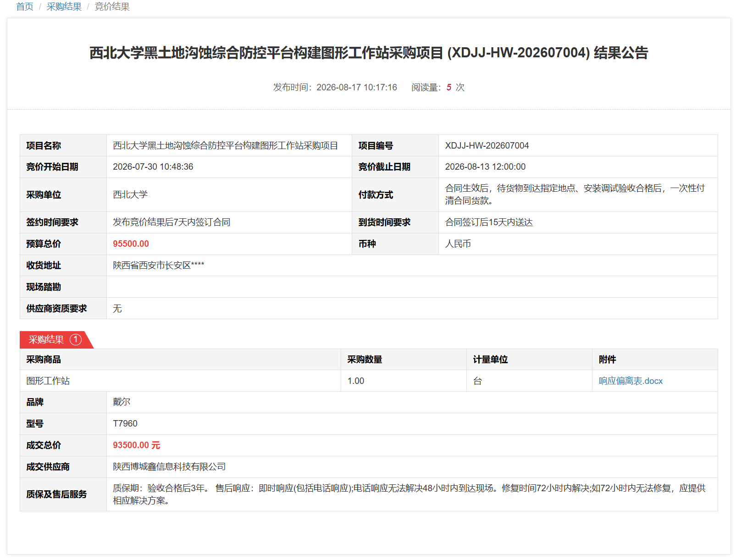Click the model value T7960
Viewport: 736px width, 560px height.
[125, 424]
